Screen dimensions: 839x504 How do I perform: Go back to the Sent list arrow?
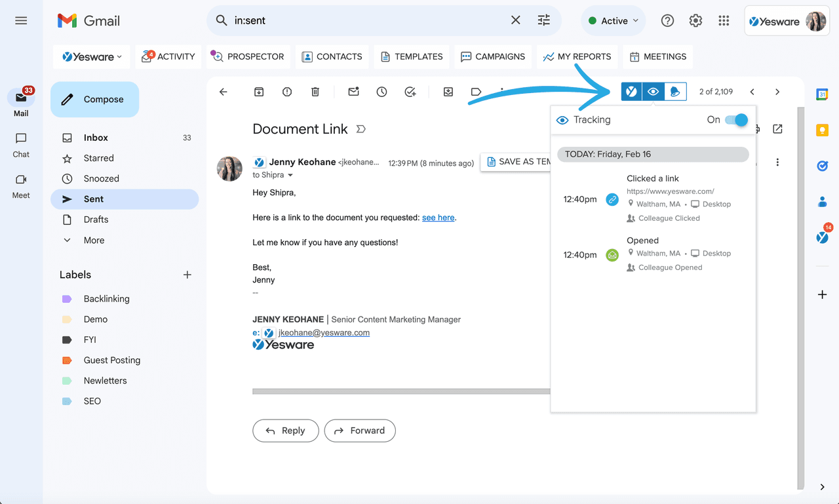point(224,92)
